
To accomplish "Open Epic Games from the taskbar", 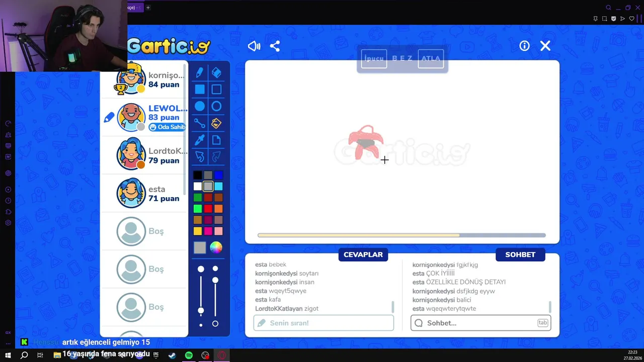I will coord(156,355).
